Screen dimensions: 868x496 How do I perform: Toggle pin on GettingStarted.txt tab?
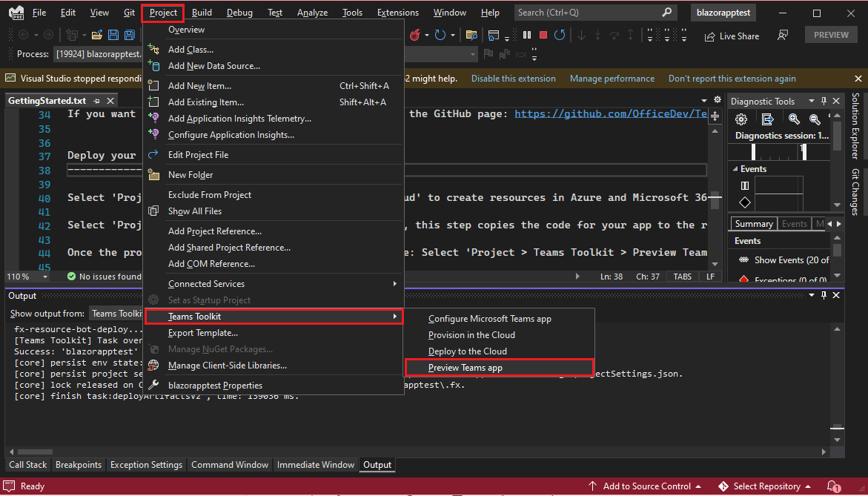click(x=97, y=101)
